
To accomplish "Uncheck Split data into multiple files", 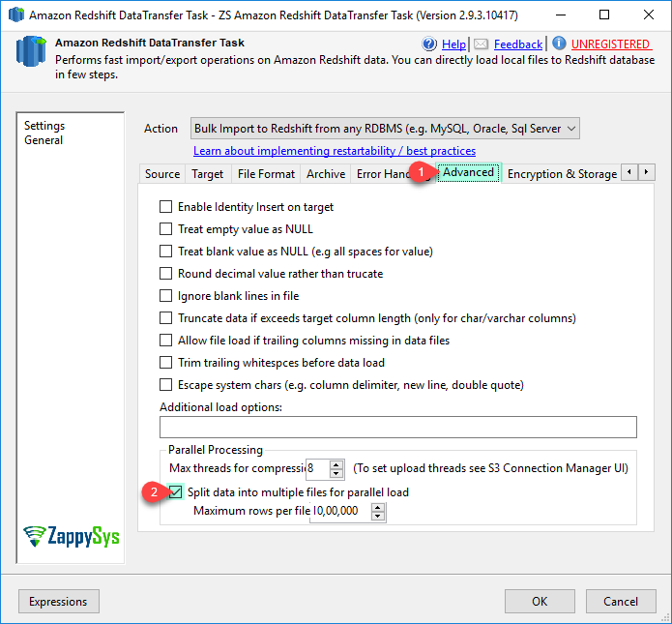I will 175,491.
